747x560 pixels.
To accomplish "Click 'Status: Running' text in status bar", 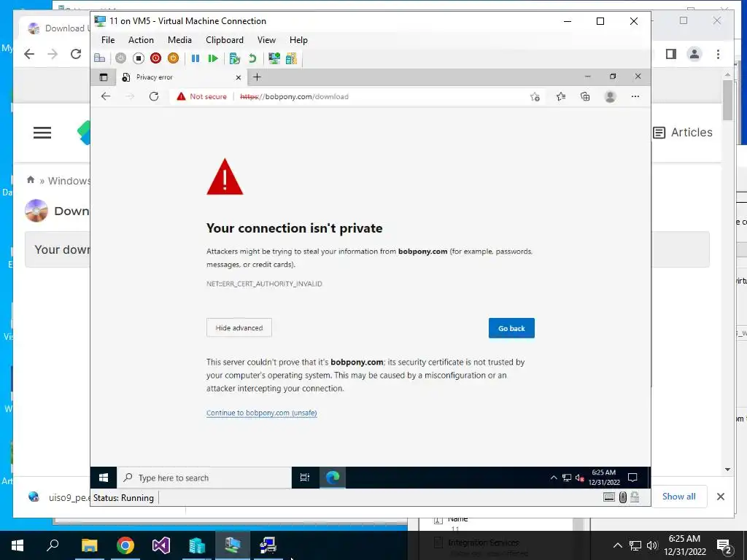I will pos(123,497).
